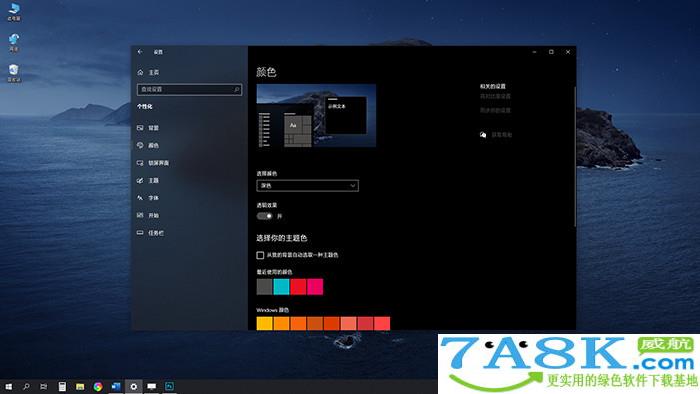The image size is (700, 394).
Task: Select the This PC desktop icon
Action: pyautogui.click(x=14, y=12)
